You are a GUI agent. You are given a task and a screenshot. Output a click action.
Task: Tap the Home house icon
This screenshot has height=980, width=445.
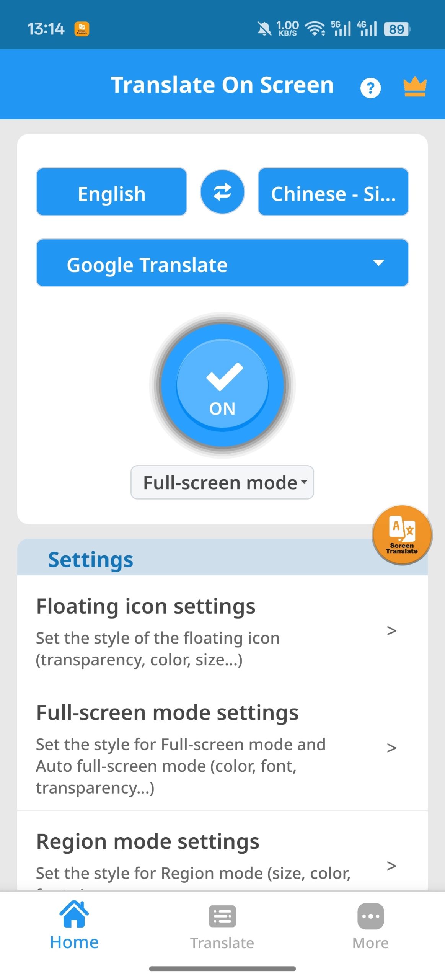74,914
